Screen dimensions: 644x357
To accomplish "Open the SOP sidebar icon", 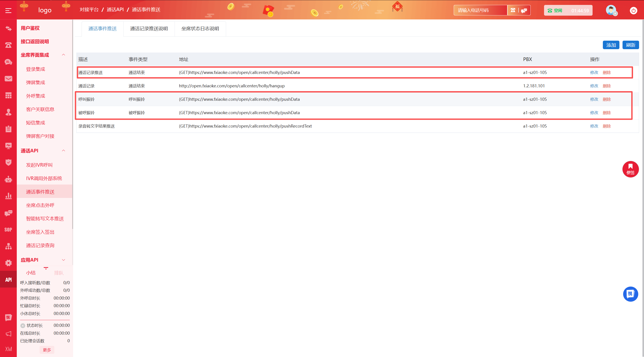I will [x=8, y=230].
